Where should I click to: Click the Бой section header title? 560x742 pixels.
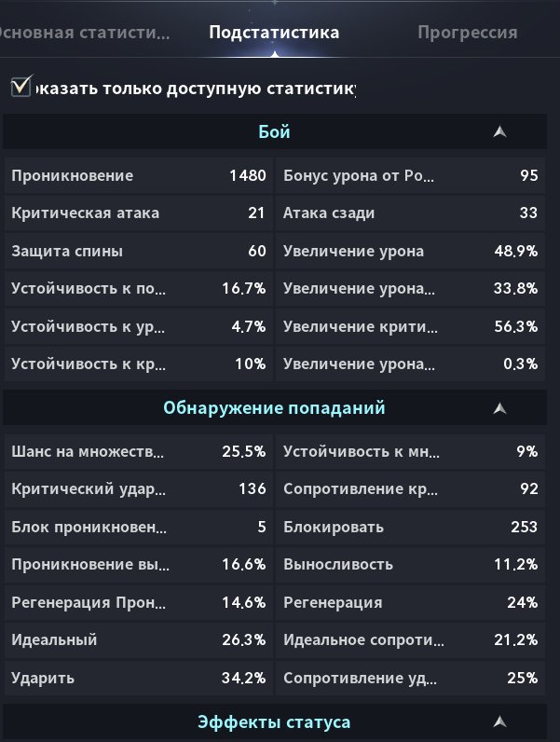coord(274,131)
